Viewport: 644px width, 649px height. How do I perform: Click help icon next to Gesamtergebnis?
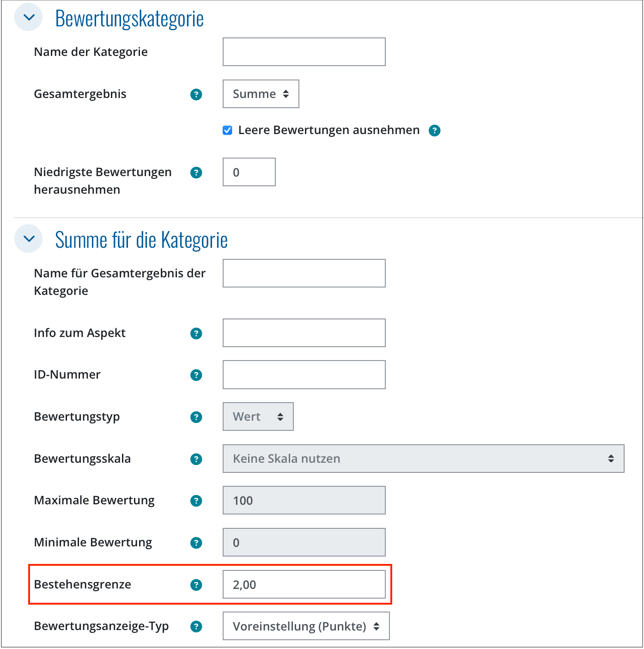[196, 94]
